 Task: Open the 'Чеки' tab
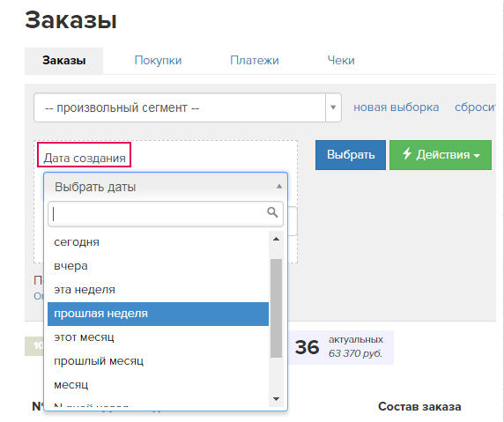[341, 61]
